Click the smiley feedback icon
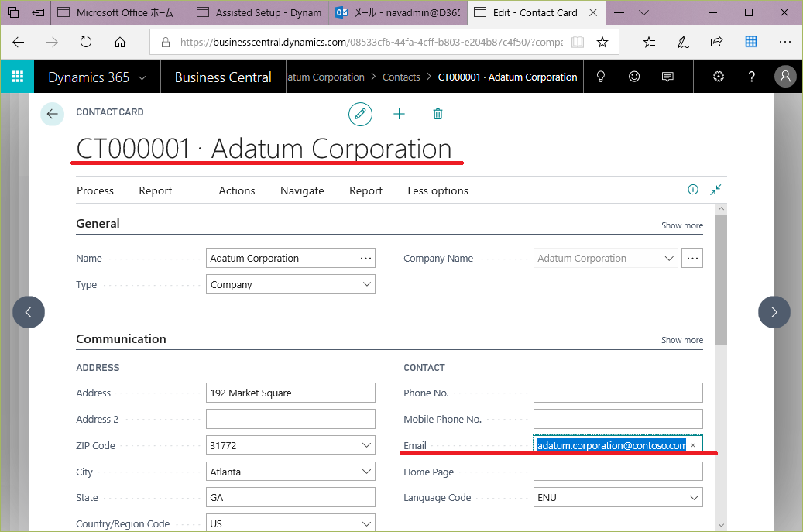This screenshot has width=803, height=532. 634,77
